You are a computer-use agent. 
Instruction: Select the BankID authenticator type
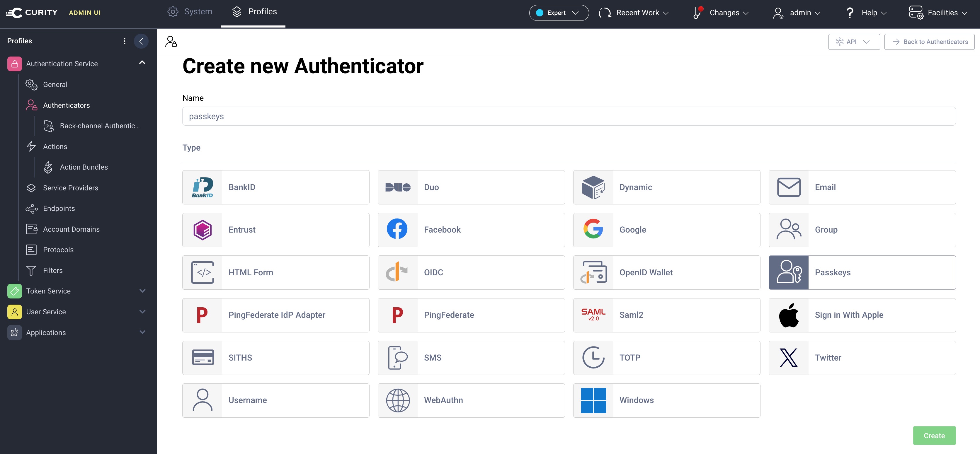coord(276,187)
